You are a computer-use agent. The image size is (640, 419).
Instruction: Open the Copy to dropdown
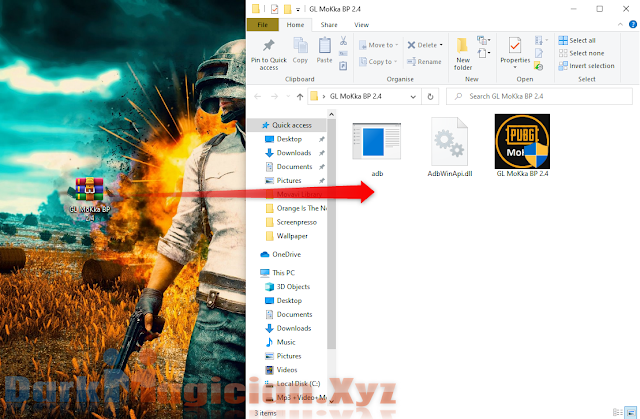tap(378, 62)
